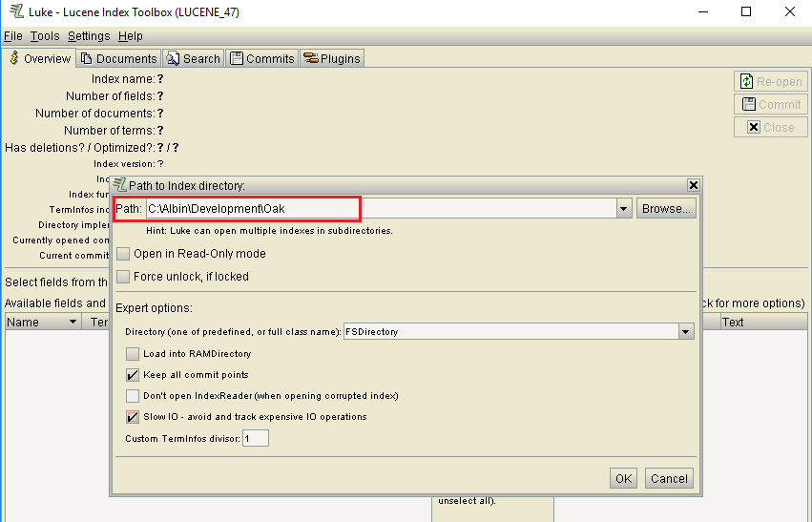Screen dimensions: 812x522
Task: Uncheck Keep all commit points
Action: coord(133,375)
